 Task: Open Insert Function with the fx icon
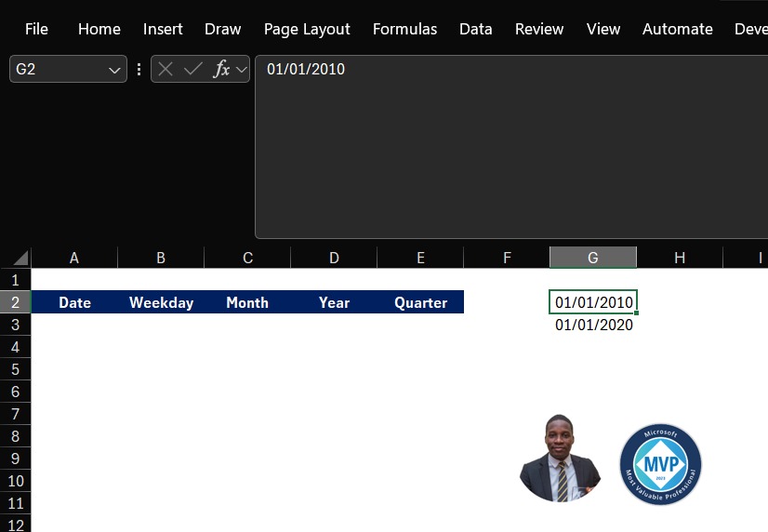point(221,69)
